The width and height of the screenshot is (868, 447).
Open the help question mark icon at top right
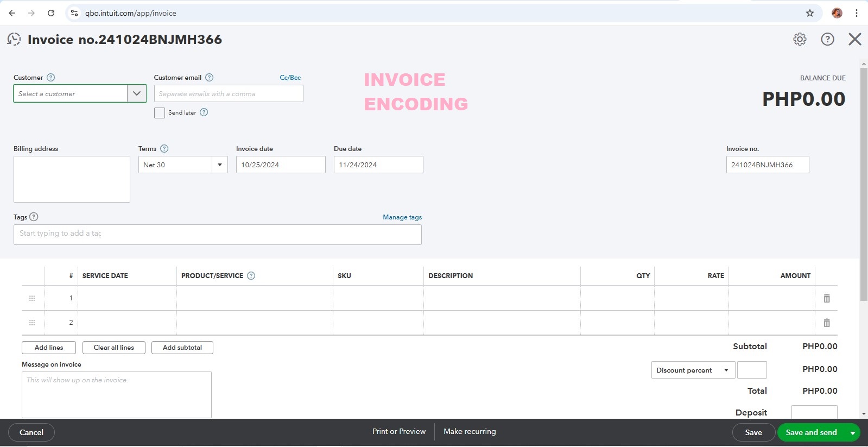tap(827, 39)
